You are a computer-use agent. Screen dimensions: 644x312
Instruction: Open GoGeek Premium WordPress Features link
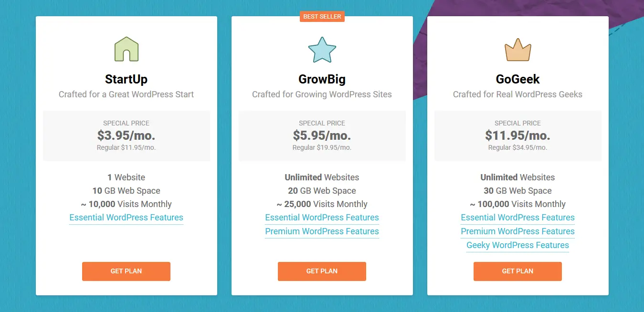pos(518,231)
